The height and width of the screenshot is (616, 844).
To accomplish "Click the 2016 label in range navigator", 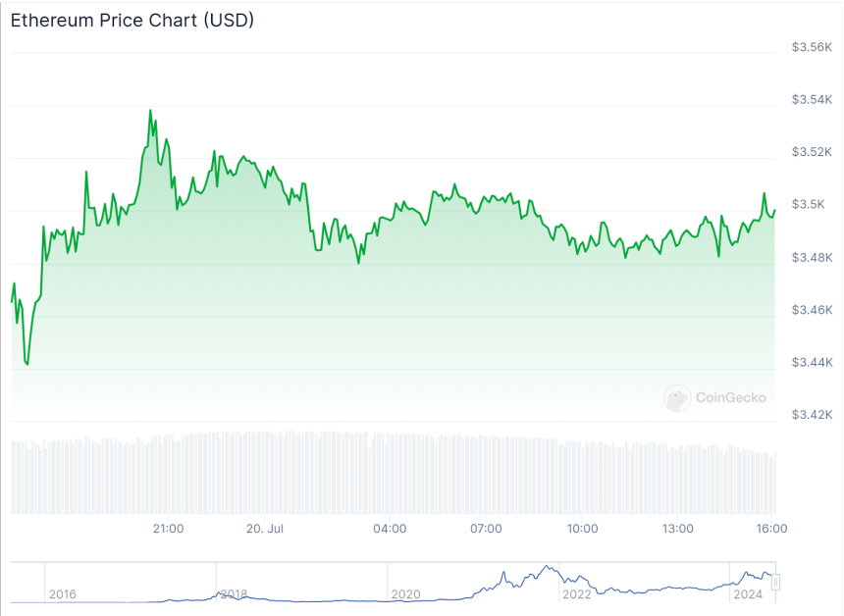I will [x=62, y=594].
